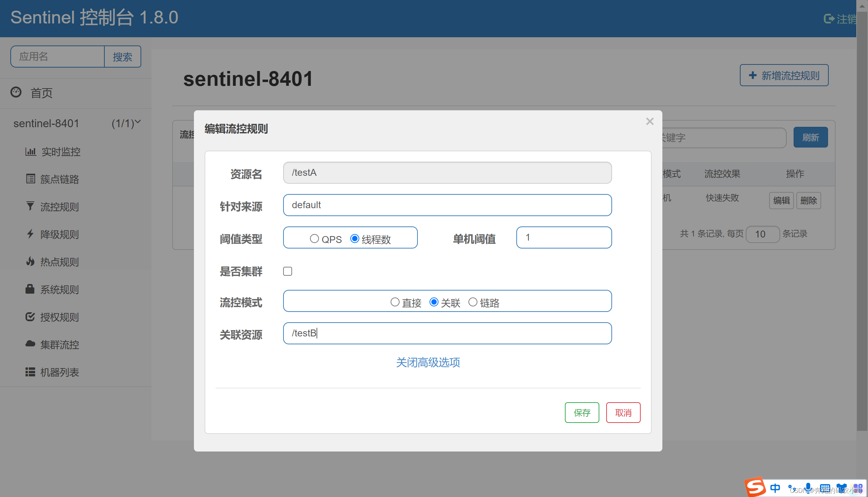This screenshot has width=868, height=497.
Task: Click the green 保存 button
Action: (582, 412)
